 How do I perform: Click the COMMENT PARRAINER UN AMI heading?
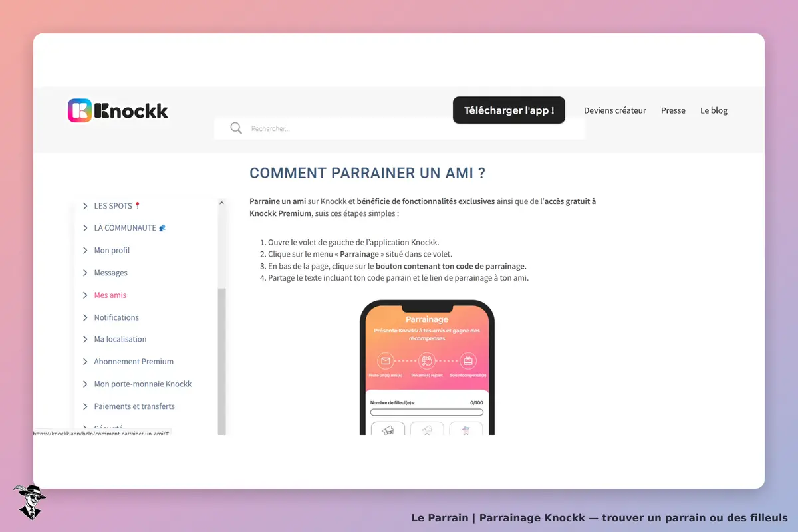click(x=367, y=173)
